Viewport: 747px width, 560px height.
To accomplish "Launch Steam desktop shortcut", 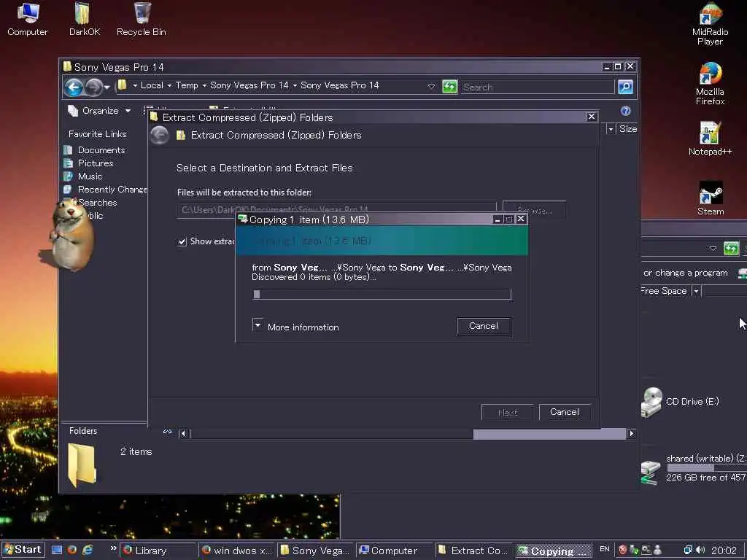I will coord(711,198).
